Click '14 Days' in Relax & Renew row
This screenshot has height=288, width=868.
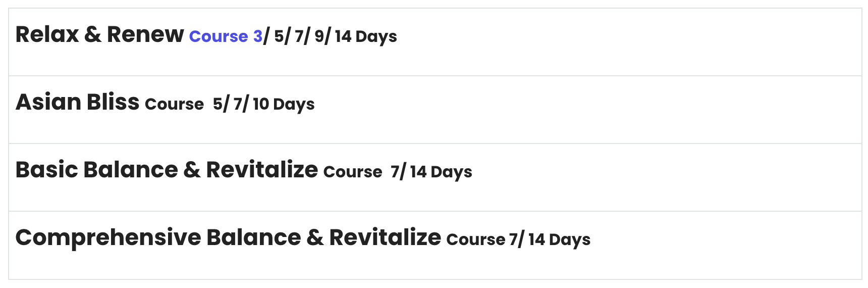(365, 37)
